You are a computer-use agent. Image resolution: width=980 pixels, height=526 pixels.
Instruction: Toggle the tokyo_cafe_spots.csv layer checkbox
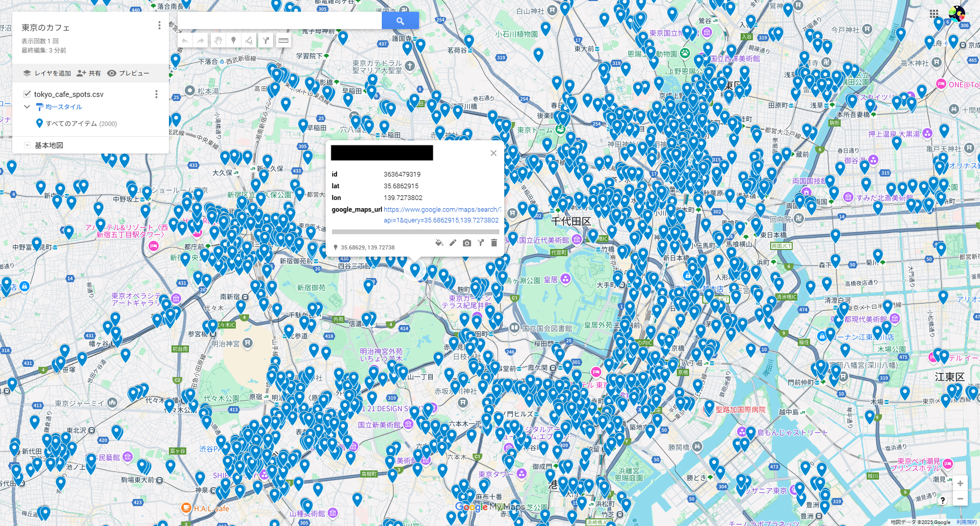tap(27, 94)
